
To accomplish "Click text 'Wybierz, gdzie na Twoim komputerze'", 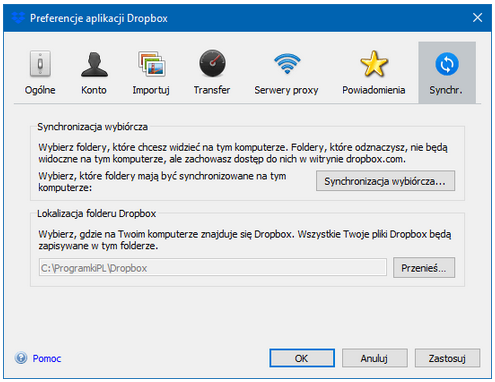I will click(118, 234).
